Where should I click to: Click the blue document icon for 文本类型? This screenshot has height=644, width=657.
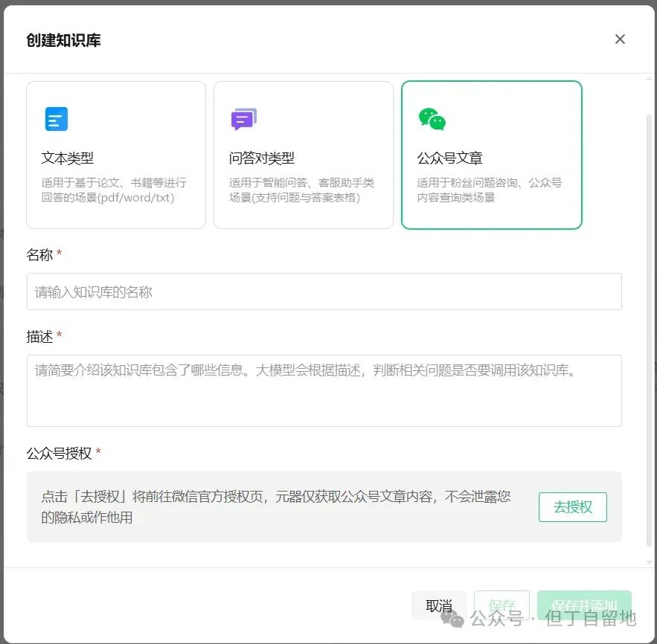pyautogui.click(x=56, y=119)
